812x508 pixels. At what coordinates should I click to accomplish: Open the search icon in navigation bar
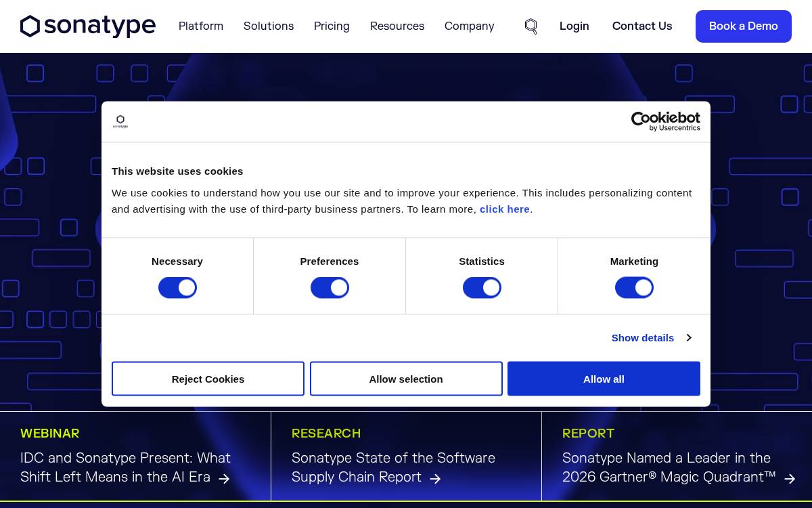pyautogui.click(x=531, y=26)
